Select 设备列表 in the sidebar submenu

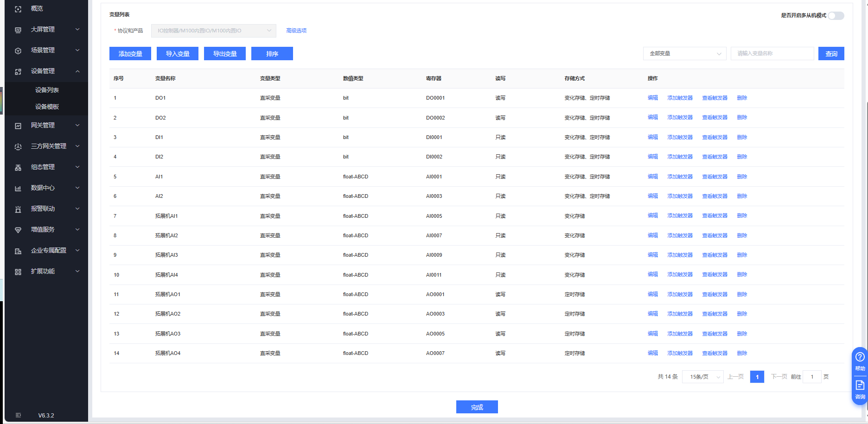click(x=47, y=90)
